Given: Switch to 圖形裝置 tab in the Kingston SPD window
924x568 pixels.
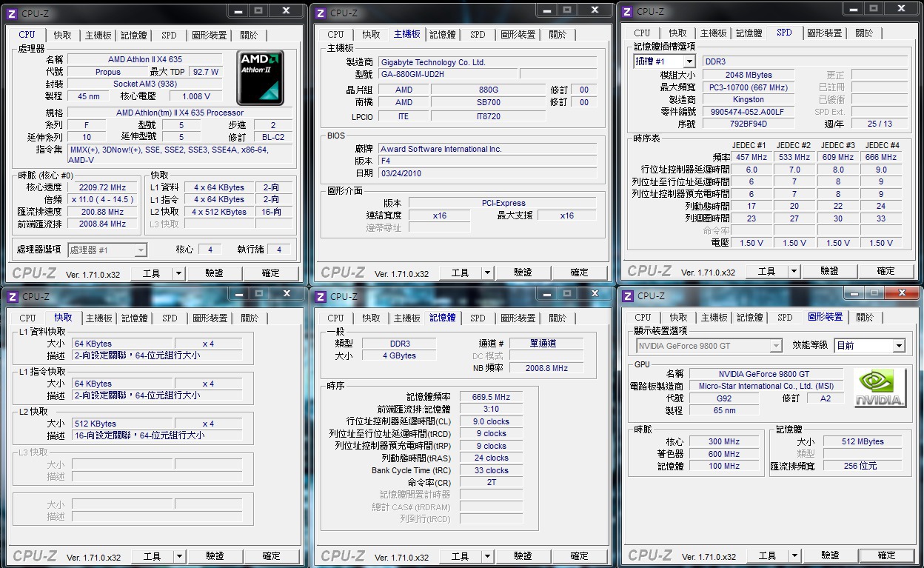Looking at the screenshot, I should click(825, 33).
